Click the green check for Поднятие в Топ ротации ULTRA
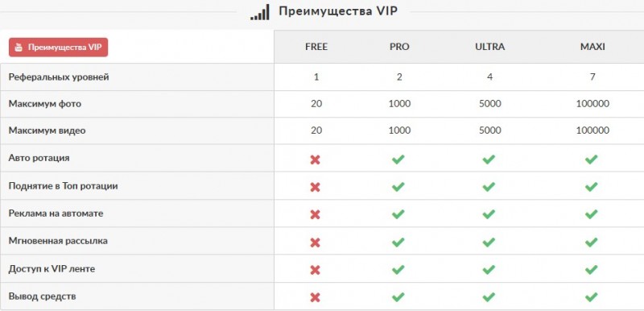 pyautogui.click(x=489, y=187)
